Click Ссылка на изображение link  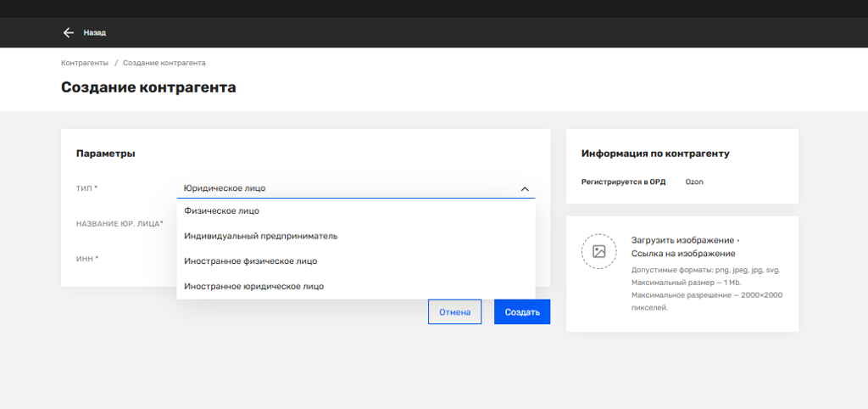click(683, 254)
